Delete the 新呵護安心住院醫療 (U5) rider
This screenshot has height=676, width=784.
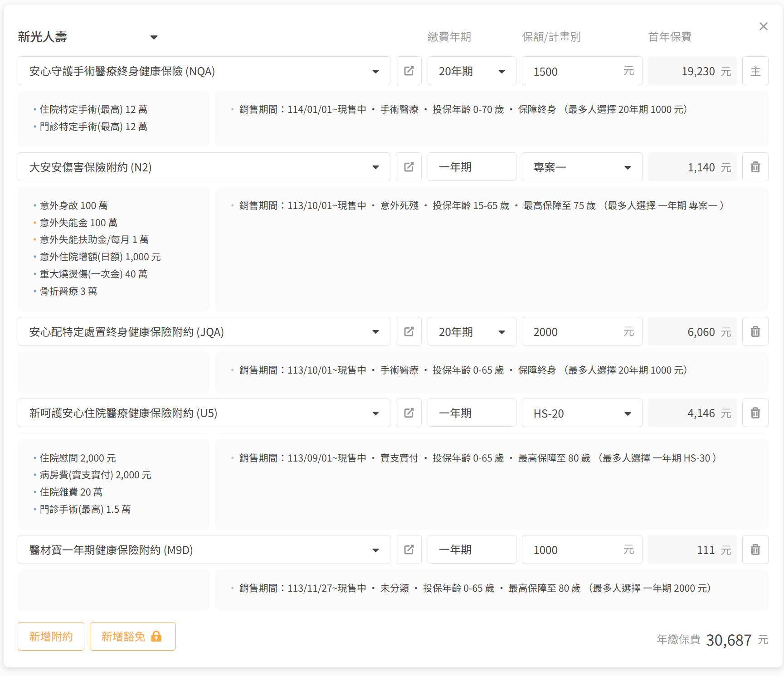[x=755, y=413]
